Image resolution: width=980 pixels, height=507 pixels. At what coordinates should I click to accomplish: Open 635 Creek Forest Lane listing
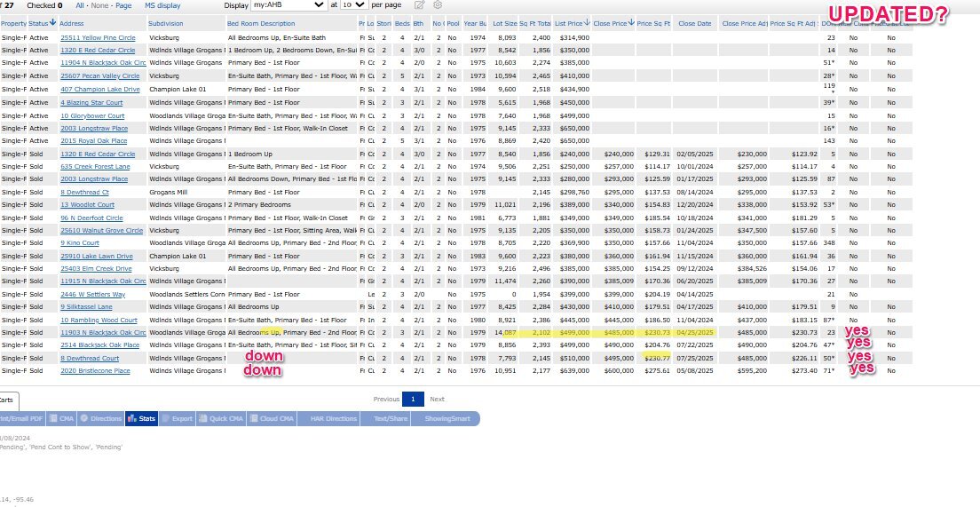95,166
